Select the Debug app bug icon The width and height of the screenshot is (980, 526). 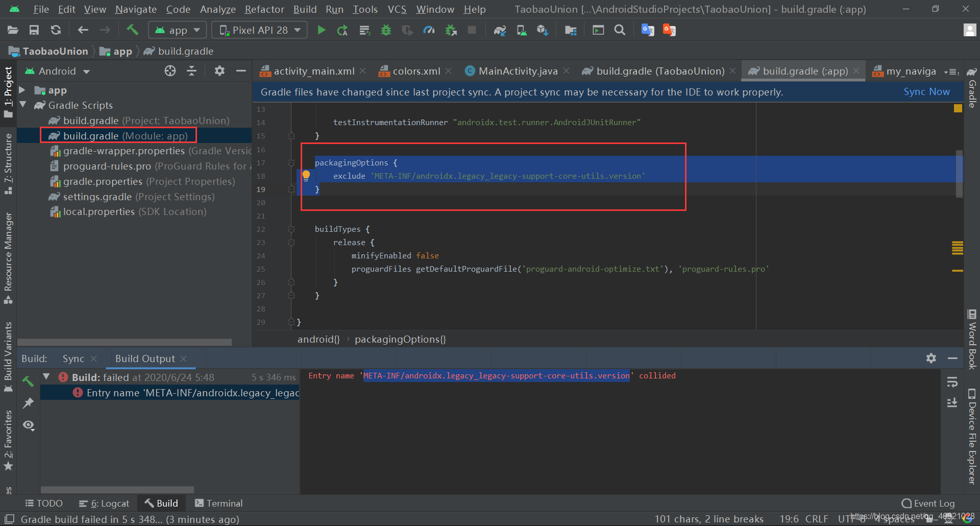point(386,30)
